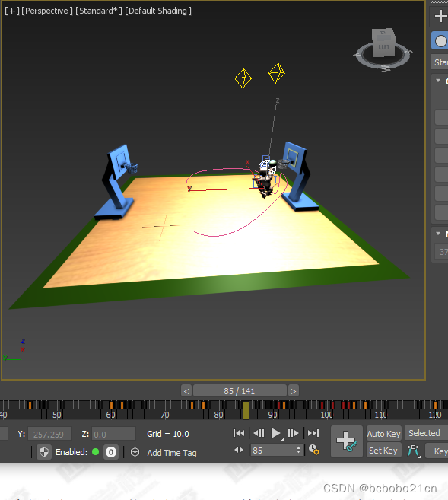Click the Z coordinate field
448x500 pixels.
tap(113, 434)
